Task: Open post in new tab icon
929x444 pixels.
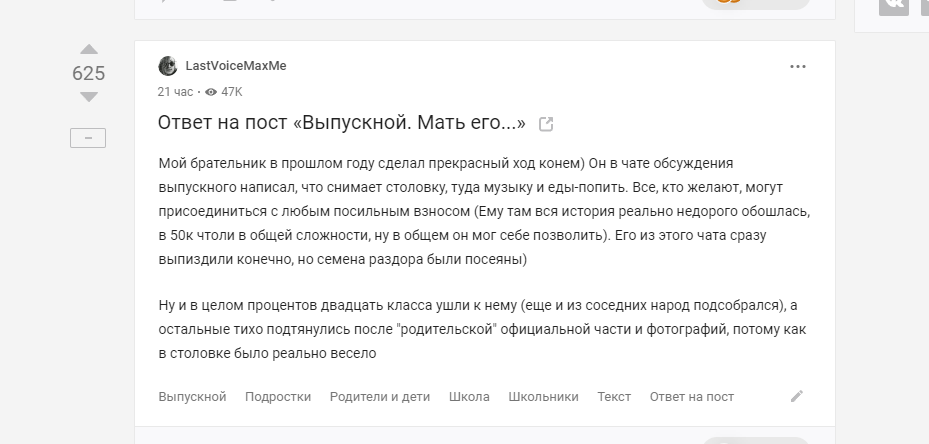Action: click(546, 124)
